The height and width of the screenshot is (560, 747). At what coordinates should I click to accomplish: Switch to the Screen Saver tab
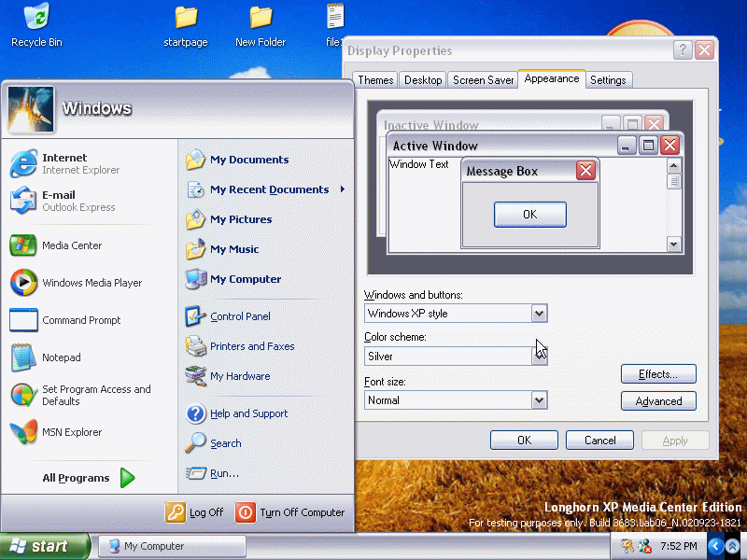(483, 80)
